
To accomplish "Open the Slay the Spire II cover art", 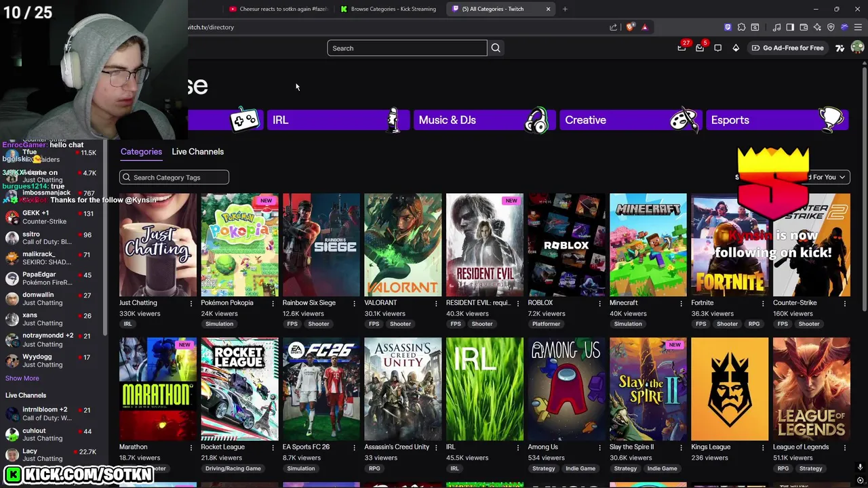I will tap(648, 389).
